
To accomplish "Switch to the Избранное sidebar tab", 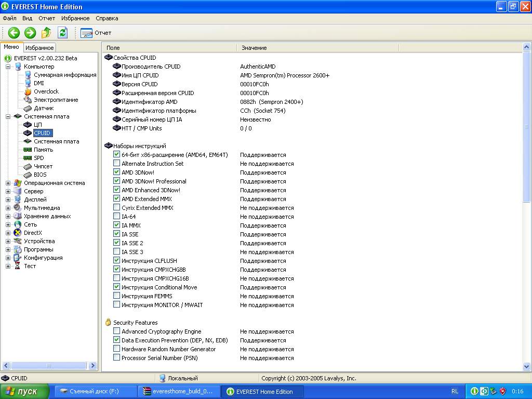I will [39, 48].
